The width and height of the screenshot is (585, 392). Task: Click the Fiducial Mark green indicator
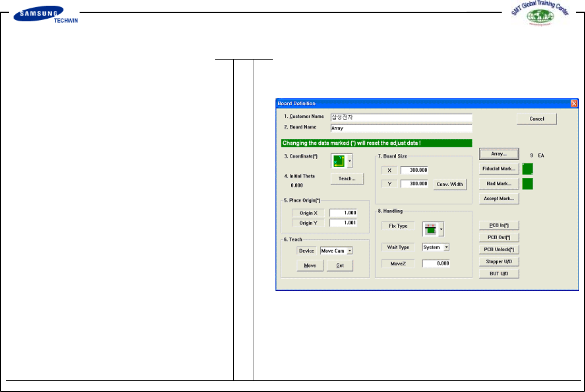coord(527,169)
